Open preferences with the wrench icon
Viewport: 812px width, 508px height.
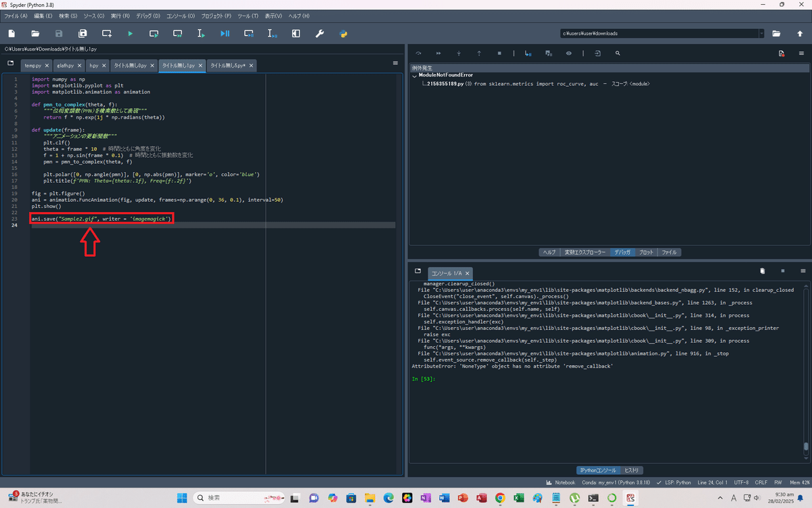pyautogui.click(x=319, y=33)
